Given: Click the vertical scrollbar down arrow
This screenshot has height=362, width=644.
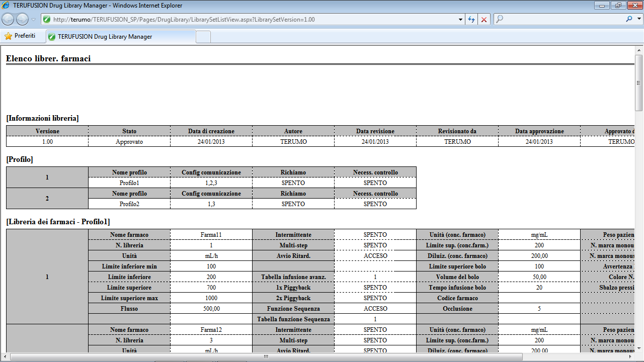Looking at the screenshot, I should tap(639, 348).
